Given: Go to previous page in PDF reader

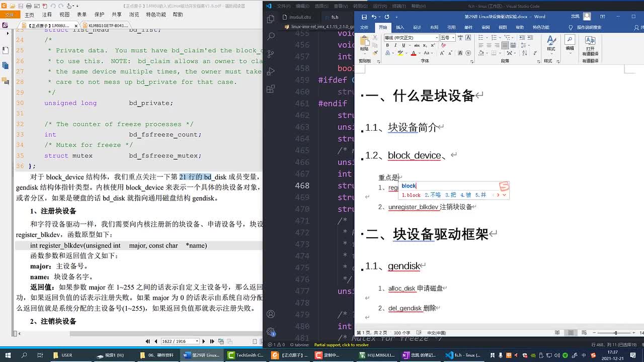Looking at the screenshot, I should 156,341.
